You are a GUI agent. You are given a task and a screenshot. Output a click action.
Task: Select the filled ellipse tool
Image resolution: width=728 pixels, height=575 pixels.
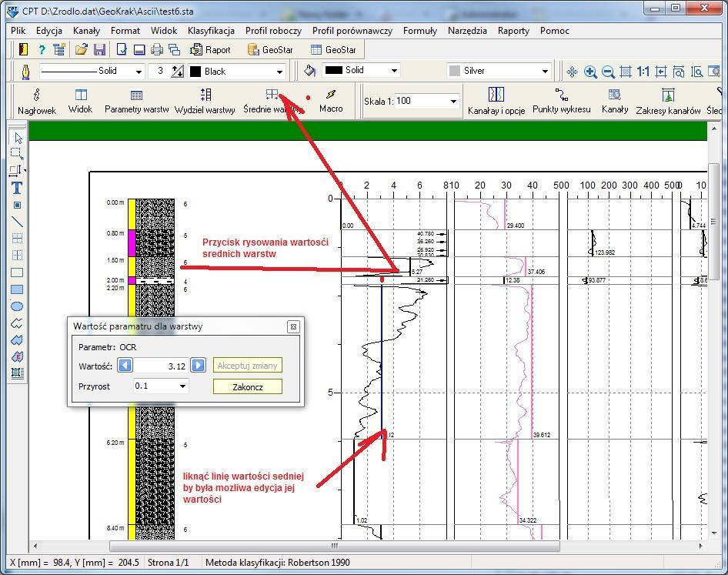click(x=17, y=306)
